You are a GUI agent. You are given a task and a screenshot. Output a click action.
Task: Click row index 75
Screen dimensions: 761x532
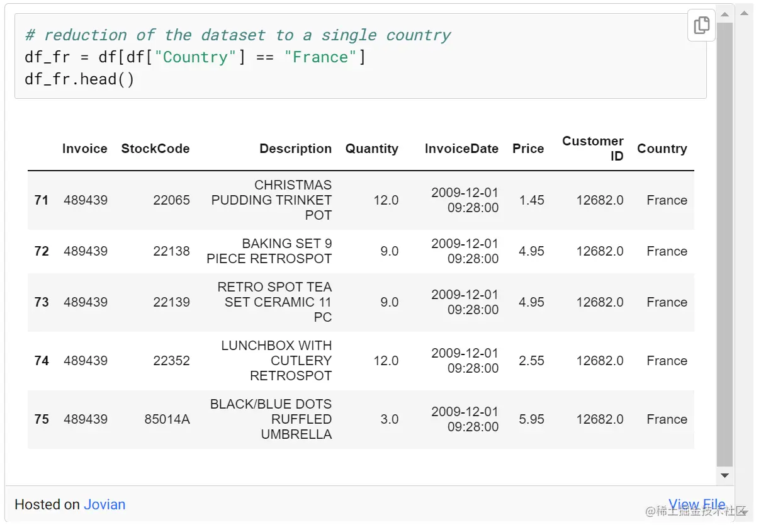click(x=42, y=419)
